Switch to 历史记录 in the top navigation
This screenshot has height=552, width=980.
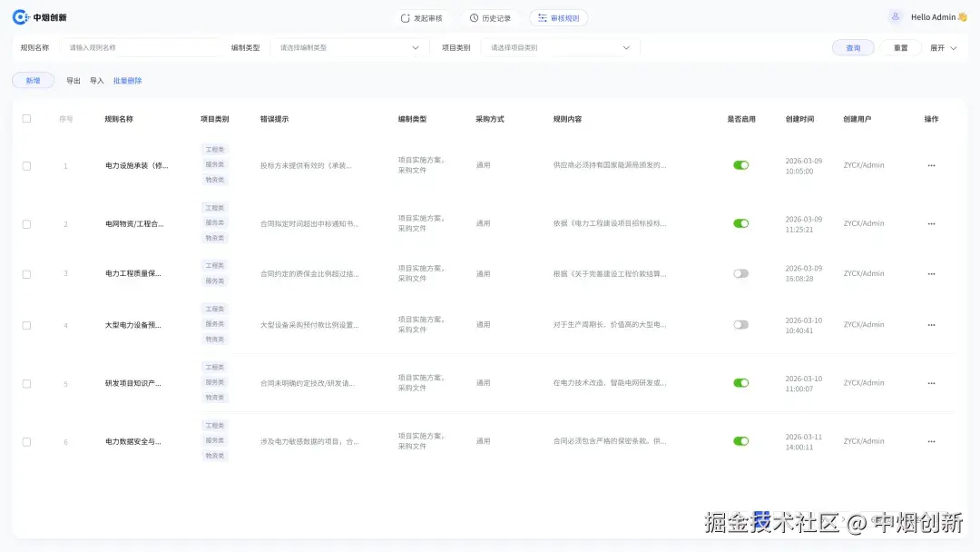pyautogui.click(x=490, y=16)
